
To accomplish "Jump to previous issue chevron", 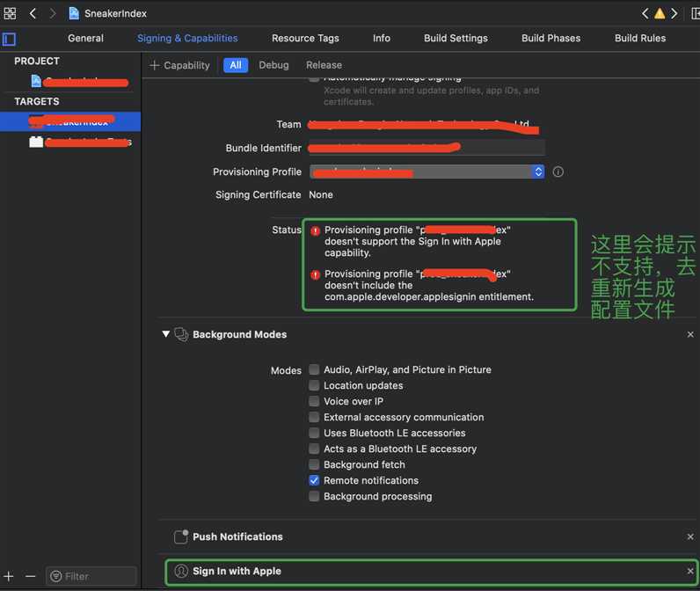I will [x=645, y=14].
